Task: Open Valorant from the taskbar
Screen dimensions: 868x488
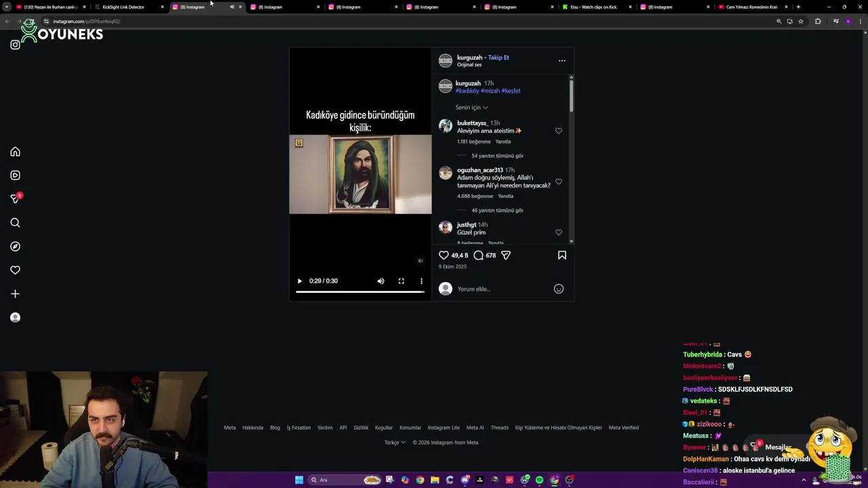Action: click(x=509, y=480)
